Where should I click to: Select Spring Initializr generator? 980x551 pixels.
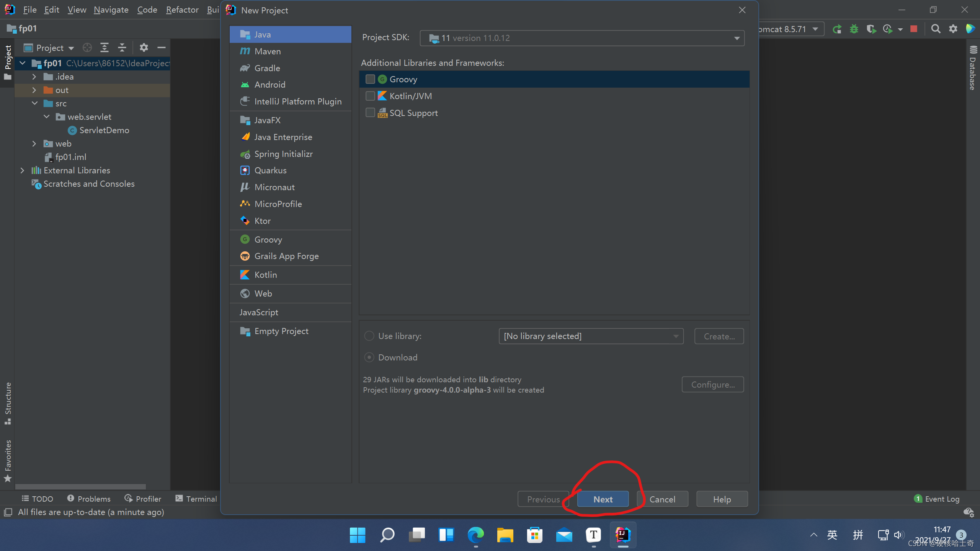(290, 154)
